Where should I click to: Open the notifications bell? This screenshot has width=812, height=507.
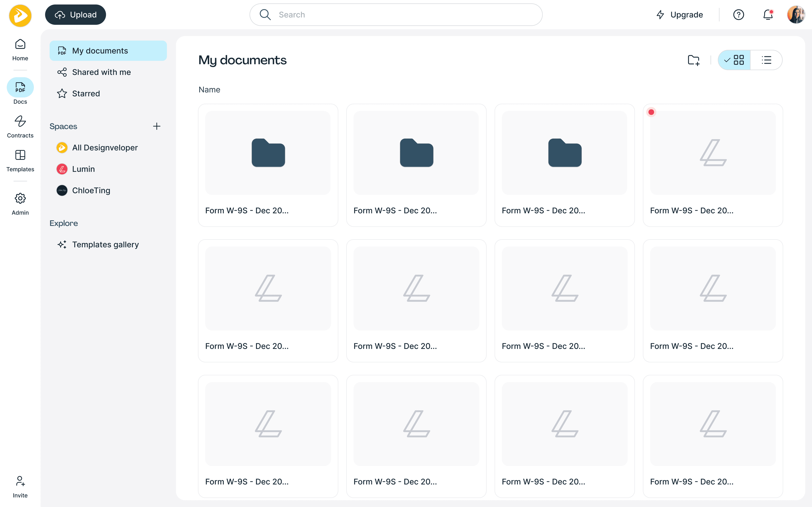click(768, 15)
